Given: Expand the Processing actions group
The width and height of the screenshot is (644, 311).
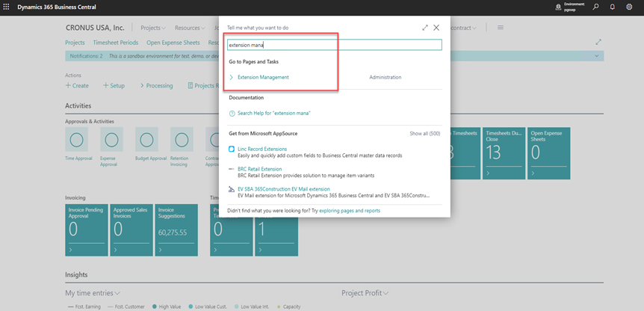Looking at the screenshot, I should pos(156,85).
